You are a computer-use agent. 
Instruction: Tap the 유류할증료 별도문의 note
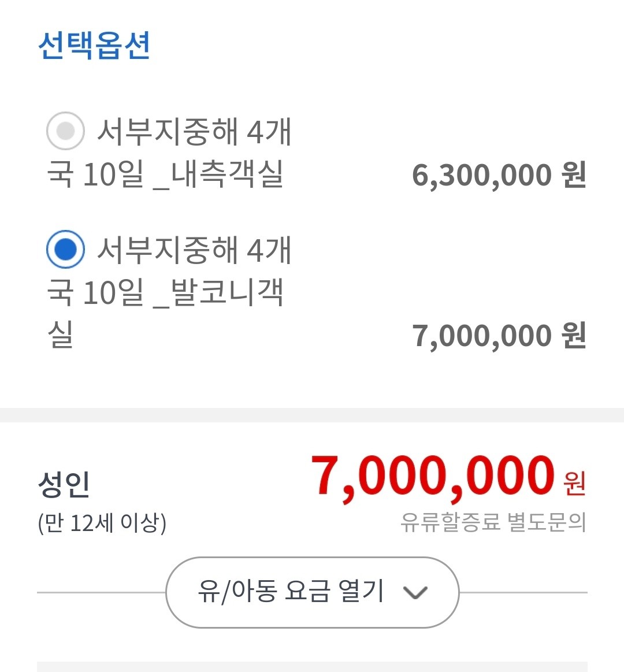[493, 523]
